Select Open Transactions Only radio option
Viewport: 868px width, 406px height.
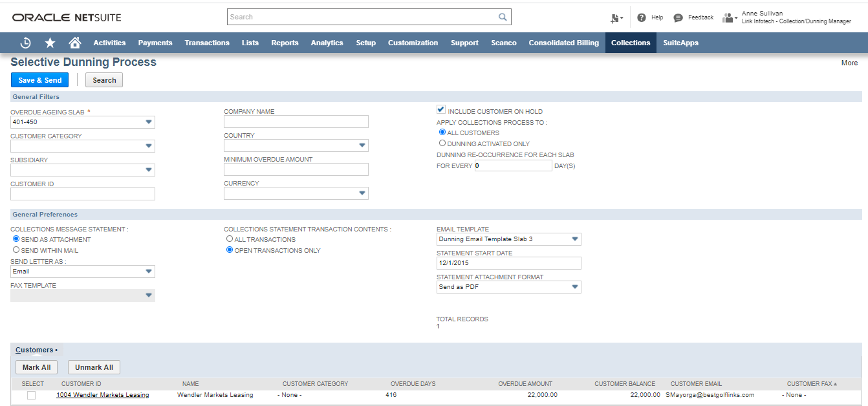230,250
